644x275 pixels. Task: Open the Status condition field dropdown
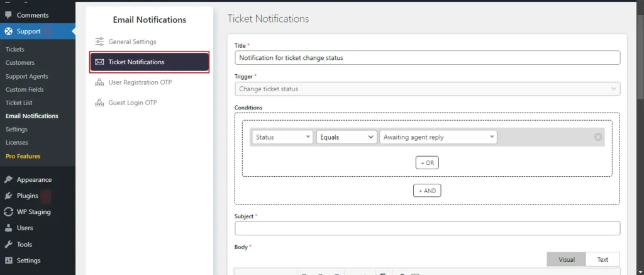(282, 137)
